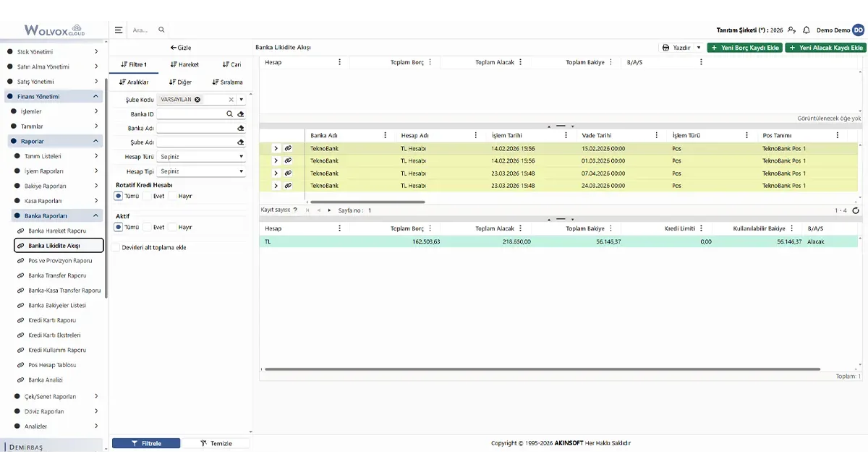Switch to Diğer filter tab

click(x=180, y=82)
